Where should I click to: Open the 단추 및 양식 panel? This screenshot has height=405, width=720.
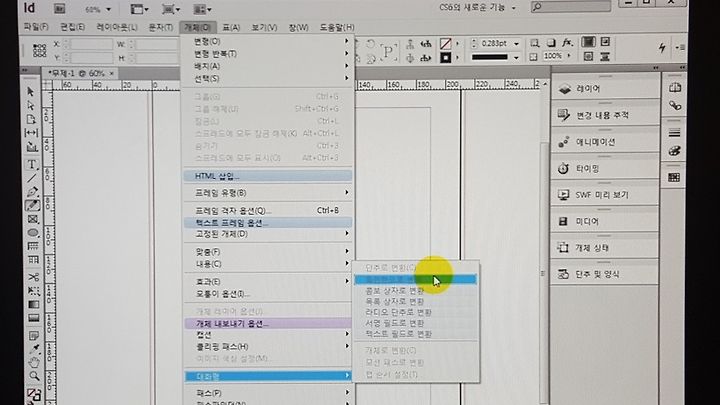click(605, 274)
